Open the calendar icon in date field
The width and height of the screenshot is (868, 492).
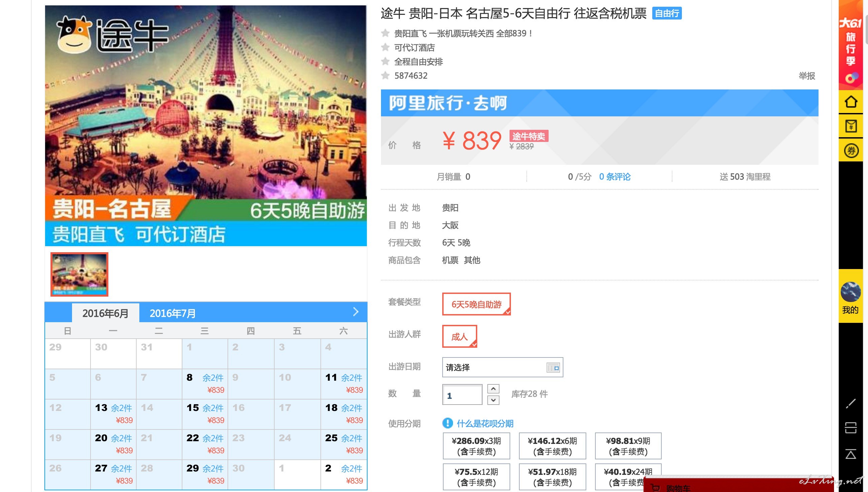(x=553, y=367)
